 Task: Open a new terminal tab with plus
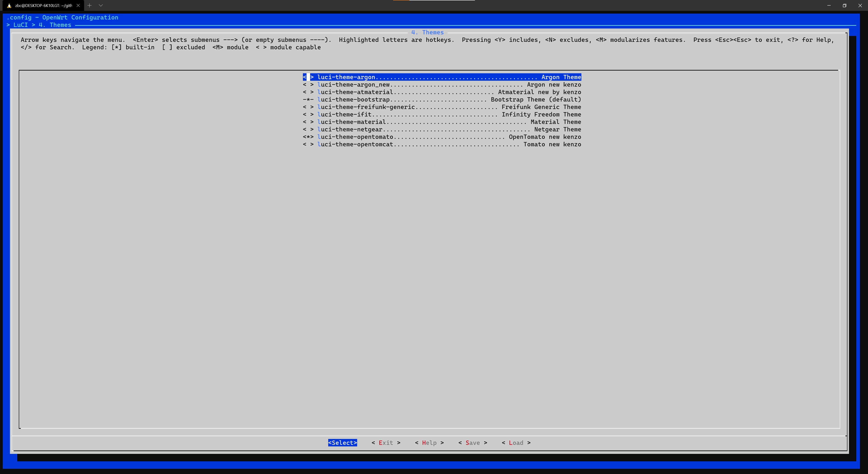[x=89, y=5]
